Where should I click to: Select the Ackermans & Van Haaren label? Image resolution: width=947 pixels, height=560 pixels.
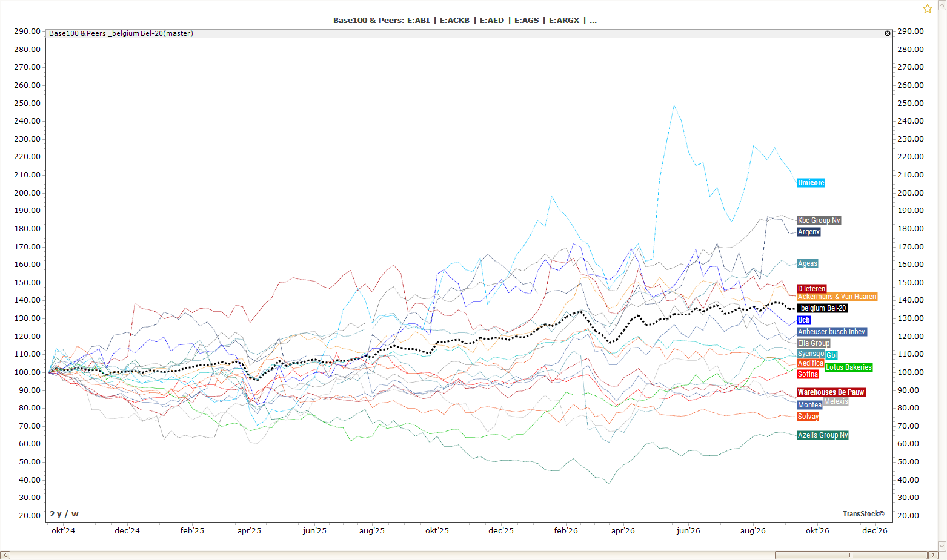pos(837,297)
